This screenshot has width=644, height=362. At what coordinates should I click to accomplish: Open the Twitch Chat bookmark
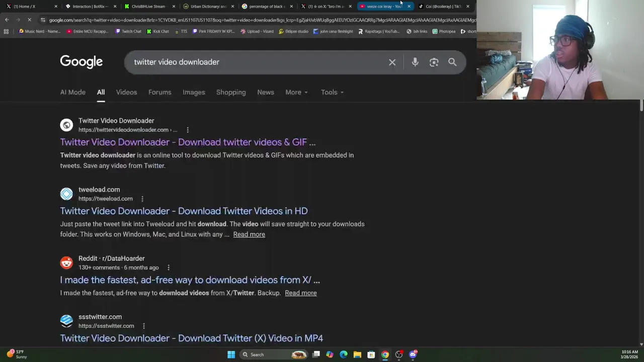coord(128,31)
